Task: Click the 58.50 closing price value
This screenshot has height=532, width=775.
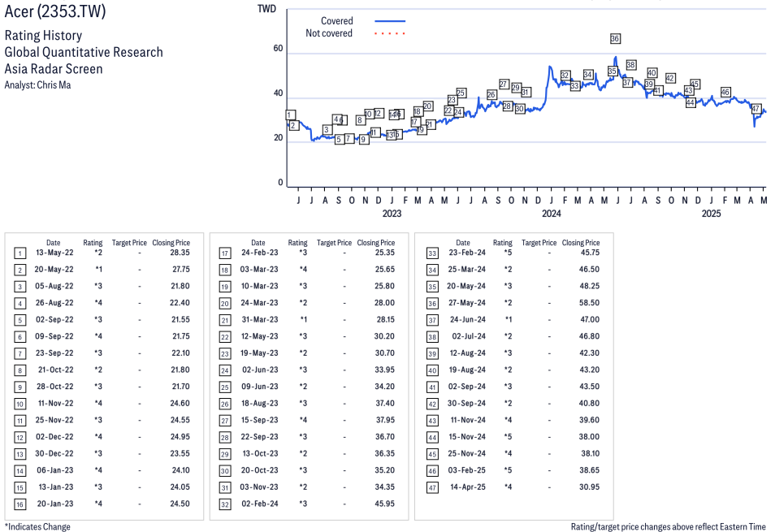Action: pos(589,303)
